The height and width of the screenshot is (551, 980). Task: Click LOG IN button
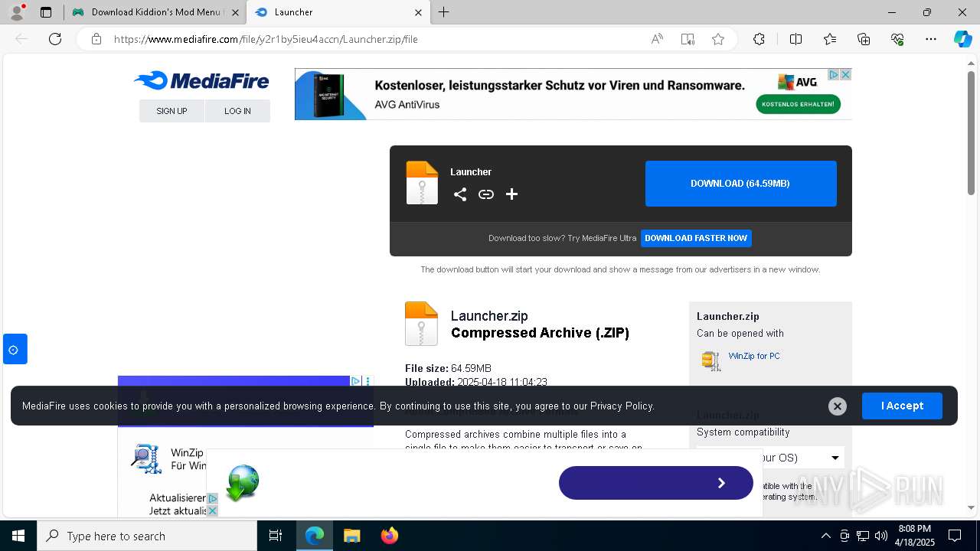[237, 111]
